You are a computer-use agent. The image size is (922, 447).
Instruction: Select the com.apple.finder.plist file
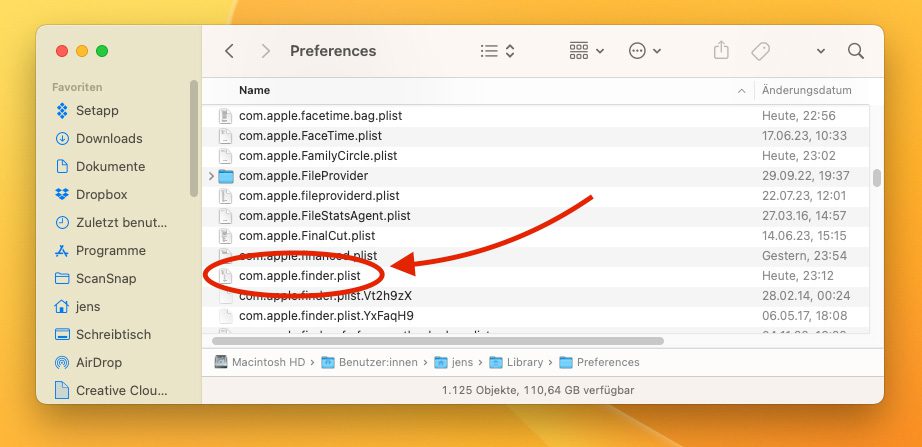click(299, 275)
